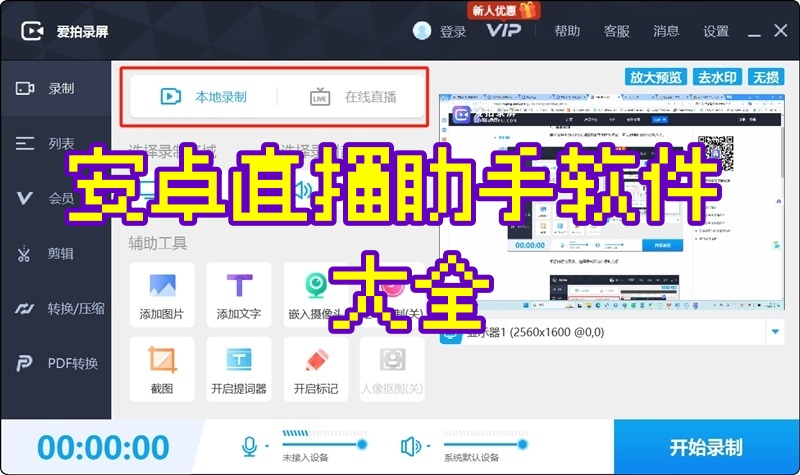This screenshot has width=800, height=475.
Task: Select the 添加文字 (add text) tool
Action: (x=238, y=285)
